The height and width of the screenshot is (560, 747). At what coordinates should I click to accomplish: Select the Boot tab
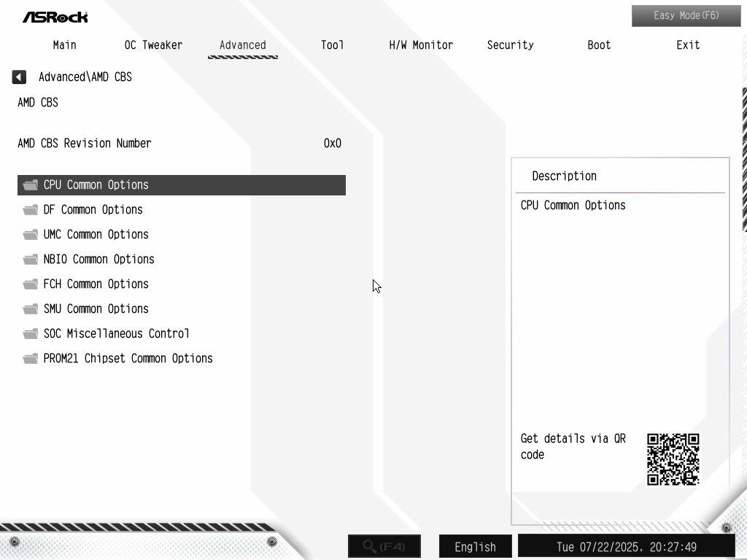click(599, 45)
